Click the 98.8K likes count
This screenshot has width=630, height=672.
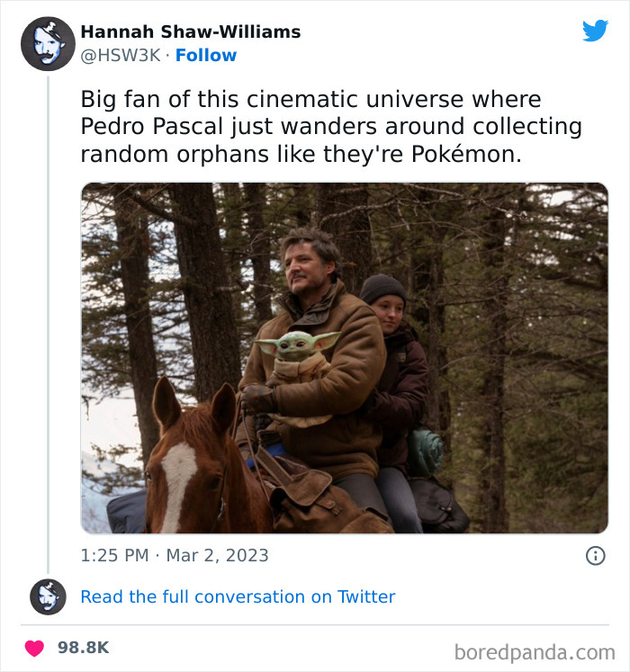[83, 648]
